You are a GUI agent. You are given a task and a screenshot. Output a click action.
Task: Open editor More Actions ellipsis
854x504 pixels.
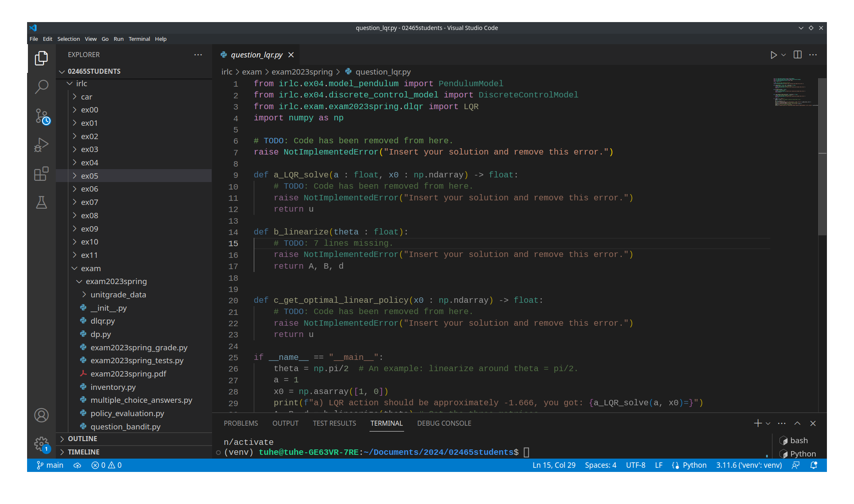pos(813,55)
